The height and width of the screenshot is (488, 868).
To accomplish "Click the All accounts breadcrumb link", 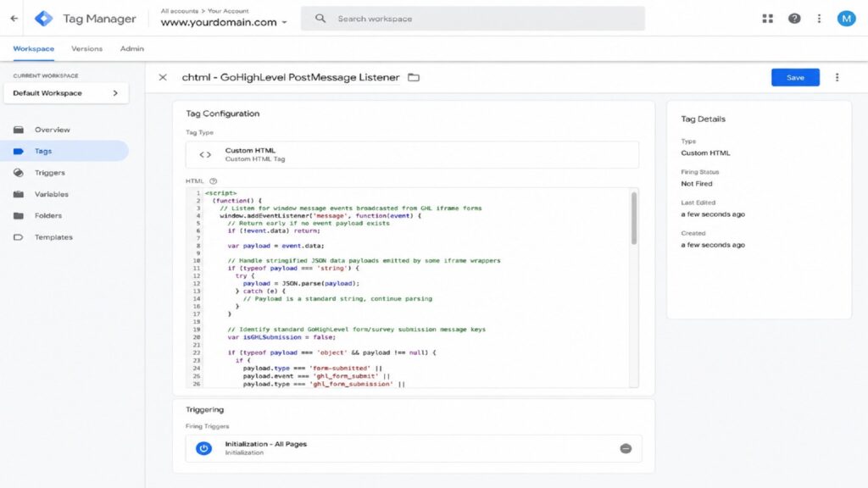I will (180, 10).
